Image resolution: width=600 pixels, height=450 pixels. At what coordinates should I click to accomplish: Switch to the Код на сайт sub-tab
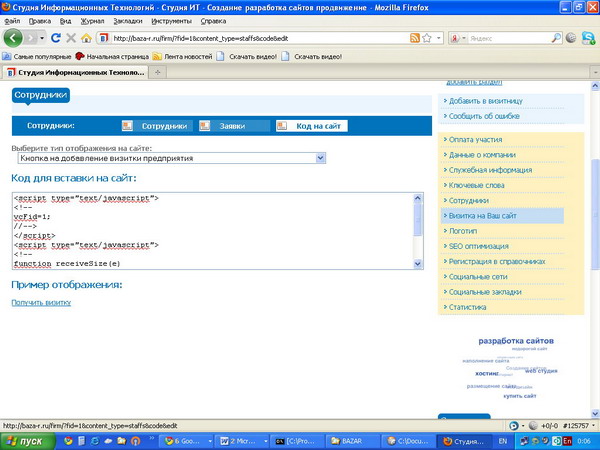(x=318, y=126)
